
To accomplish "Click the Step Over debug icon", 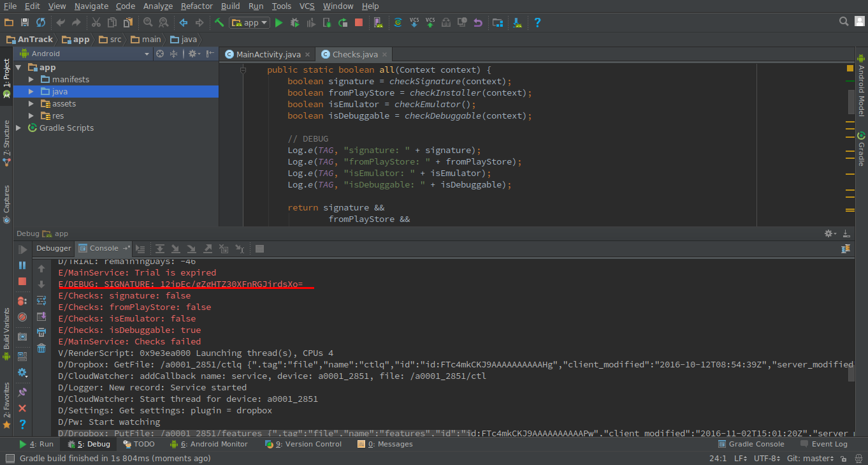I will [x=160, y=249].
